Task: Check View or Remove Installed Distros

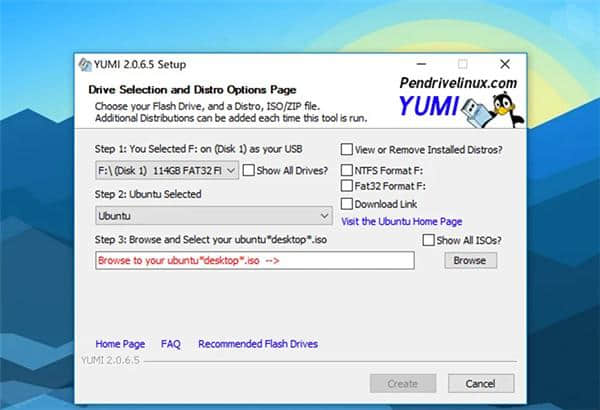Action: click(347, 149)
